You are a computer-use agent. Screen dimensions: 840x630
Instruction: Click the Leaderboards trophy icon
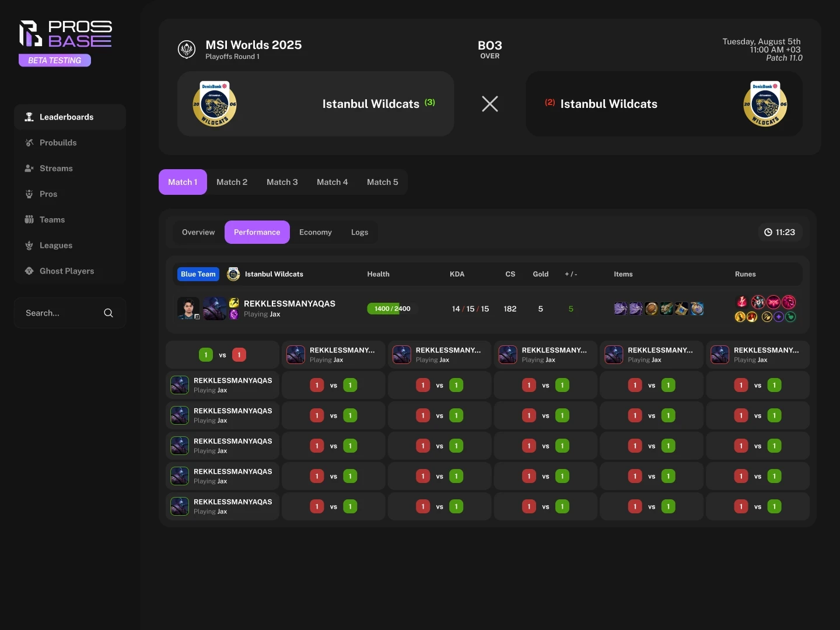(x=29, y=117)
